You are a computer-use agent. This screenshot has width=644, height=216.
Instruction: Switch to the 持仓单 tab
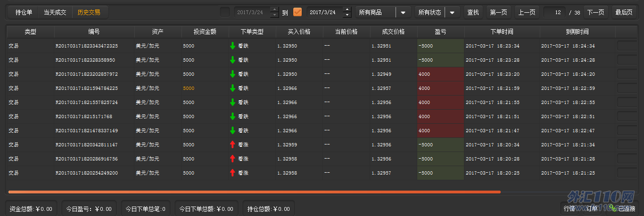24,12
